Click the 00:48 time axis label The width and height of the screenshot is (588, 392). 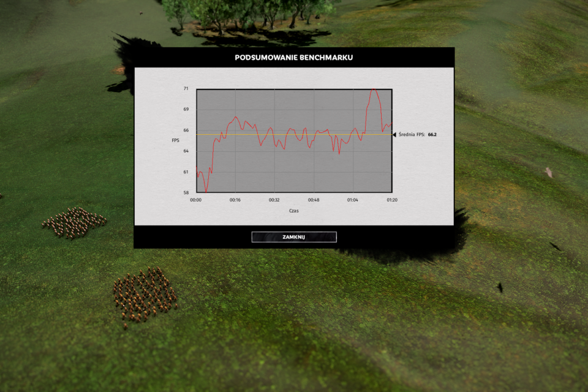pyautogui.click(x=314, y=200)
